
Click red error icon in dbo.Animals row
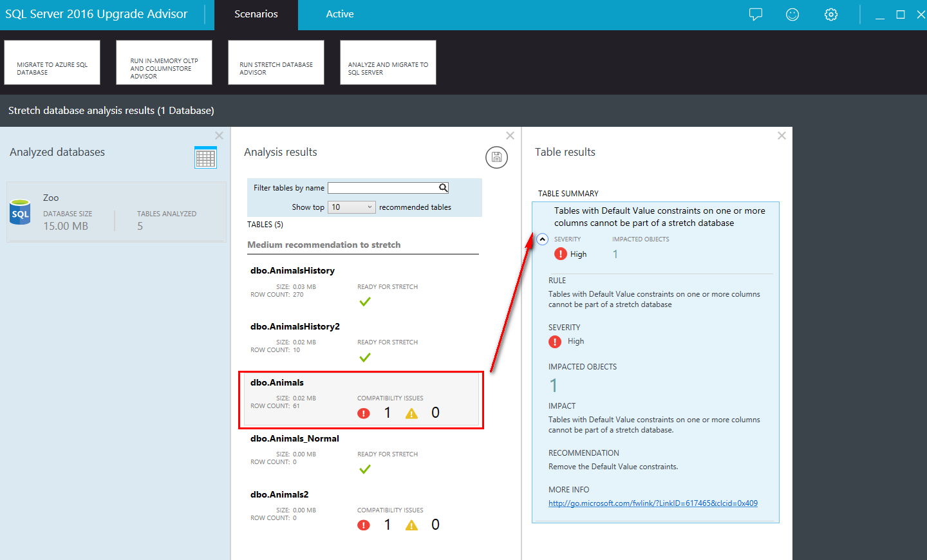[x=364, y=413]
